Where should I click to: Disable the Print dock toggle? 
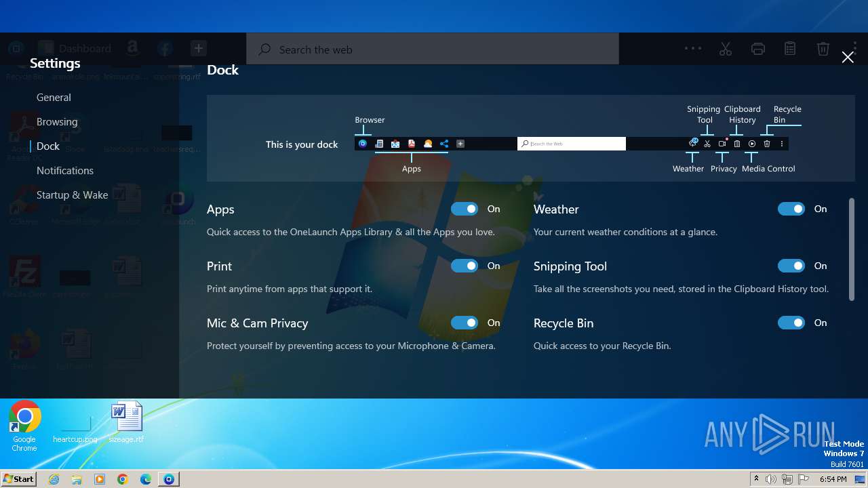[x=465, y=266]
